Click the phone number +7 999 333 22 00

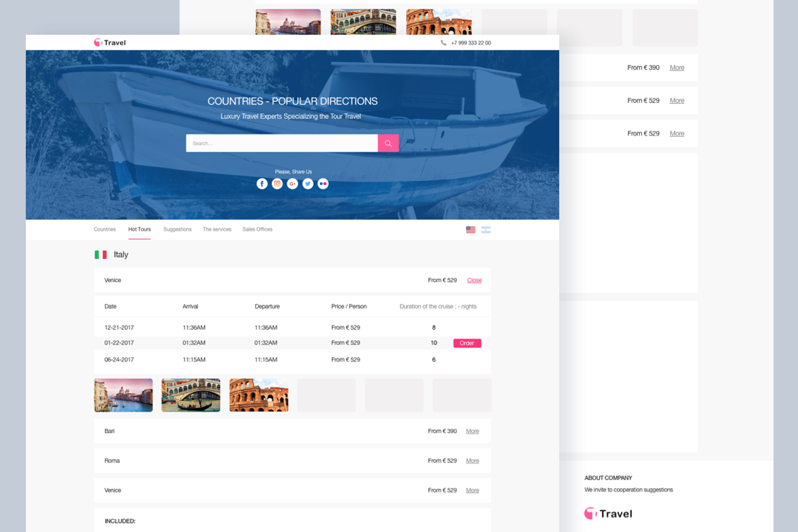[471, 43]
